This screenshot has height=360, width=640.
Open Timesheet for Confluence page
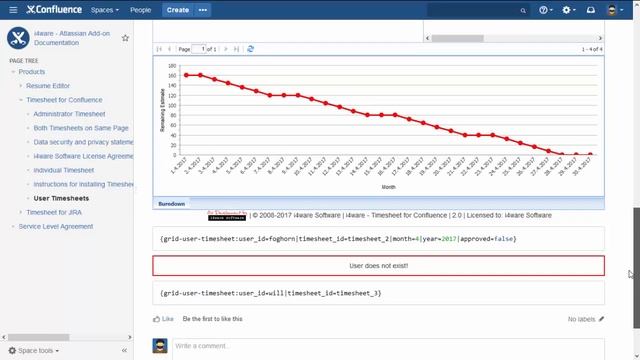pyautogui.click(x=64, y=100)
